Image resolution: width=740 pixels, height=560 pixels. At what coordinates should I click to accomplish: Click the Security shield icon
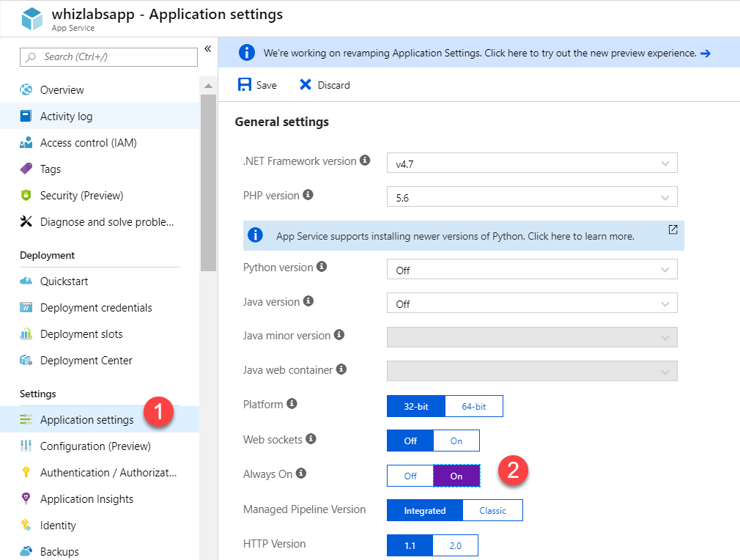[x=26, y=195]
